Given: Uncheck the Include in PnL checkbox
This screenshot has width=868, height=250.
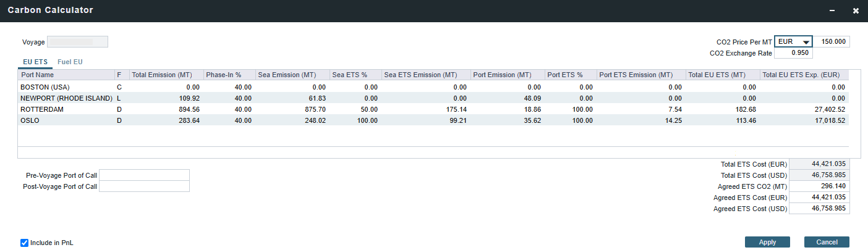Looking at the screenshot, I should [25, 243].
